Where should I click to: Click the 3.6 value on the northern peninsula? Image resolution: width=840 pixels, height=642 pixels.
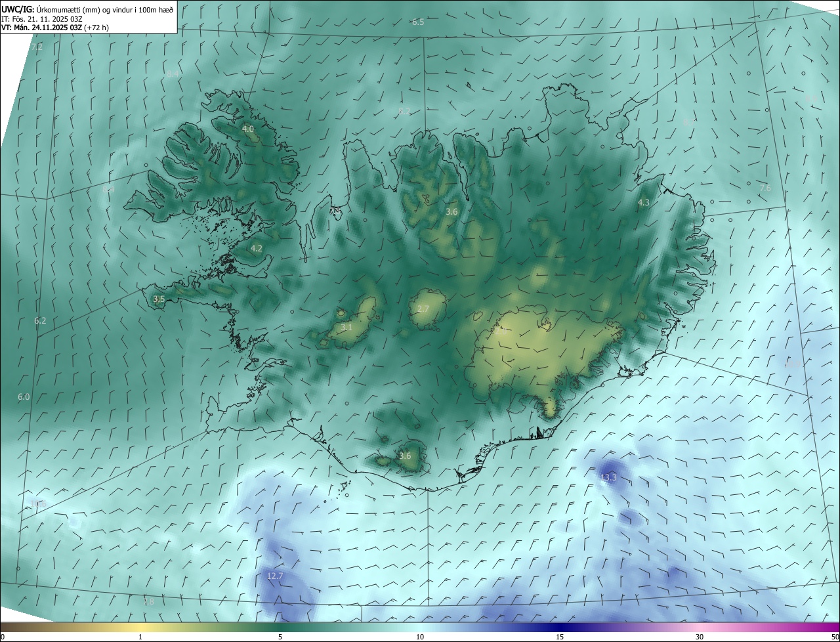tap(451, 212)
